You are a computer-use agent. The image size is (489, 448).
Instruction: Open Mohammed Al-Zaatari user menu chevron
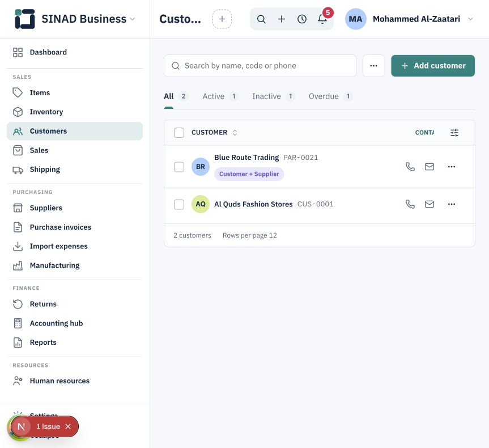[471, 19]
